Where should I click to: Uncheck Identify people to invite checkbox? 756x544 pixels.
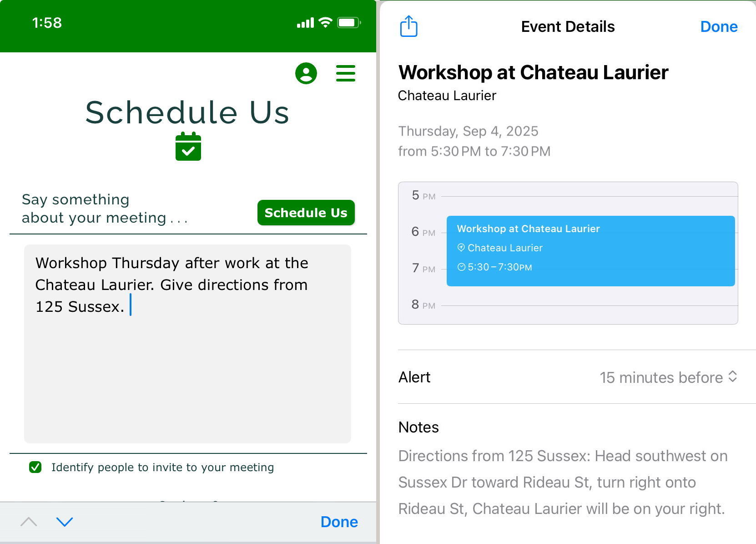click(35, 467)
